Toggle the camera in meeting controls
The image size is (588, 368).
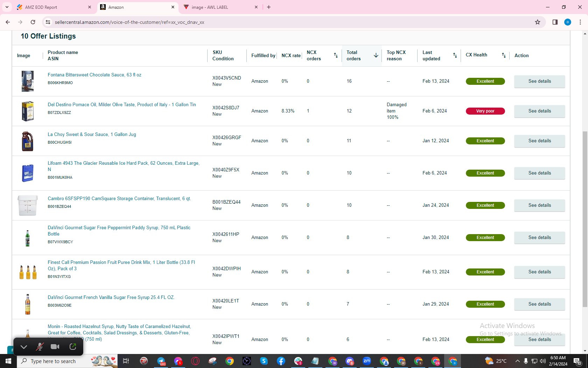coord(55,347)
